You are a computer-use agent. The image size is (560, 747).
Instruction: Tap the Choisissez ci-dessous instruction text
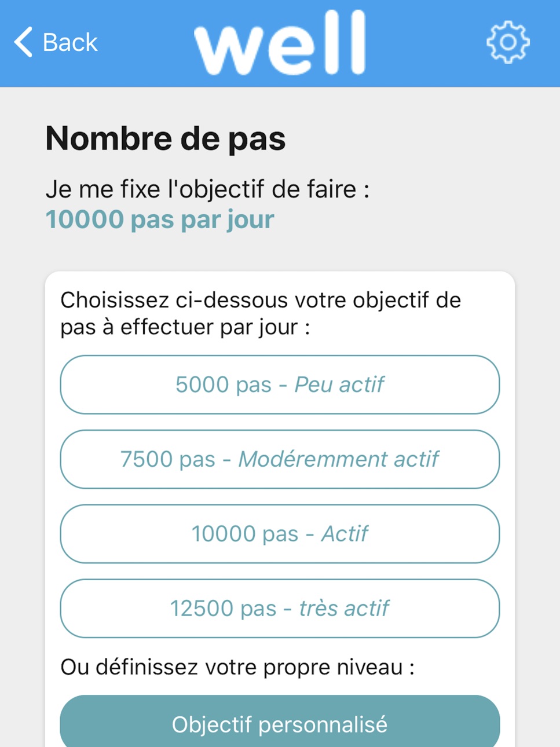261,313
